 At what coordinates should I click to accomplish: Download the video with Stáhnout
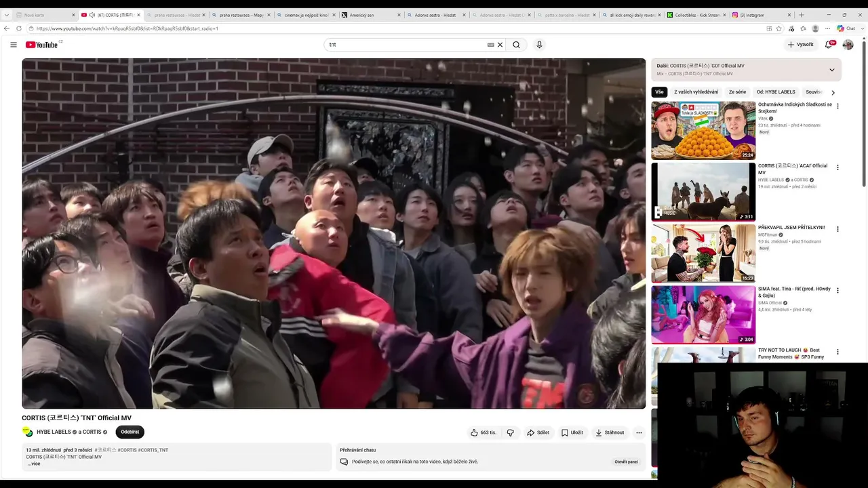pos(610,432)
